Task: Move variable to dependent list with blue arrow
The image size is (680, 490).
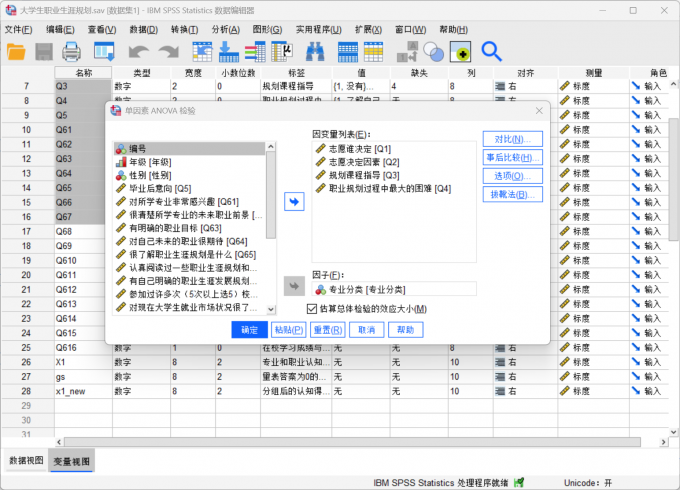Action: (293, 202)
